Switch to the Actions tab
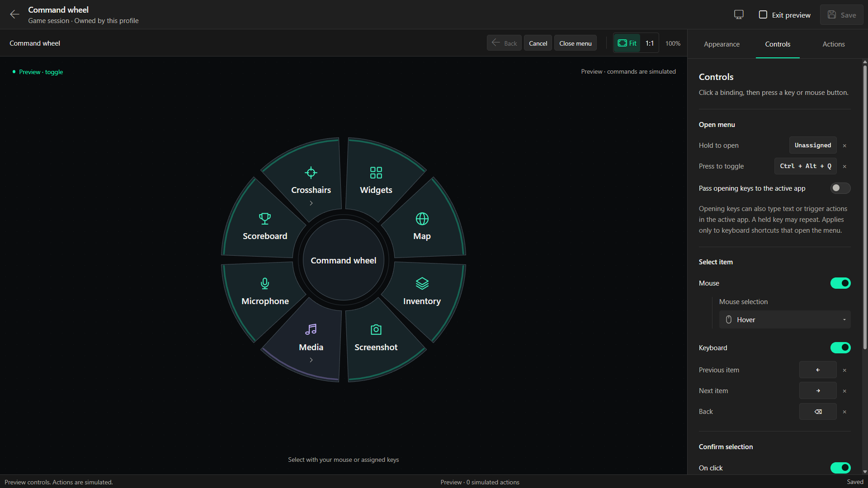The image size is (868, 488). pos(834,44)
